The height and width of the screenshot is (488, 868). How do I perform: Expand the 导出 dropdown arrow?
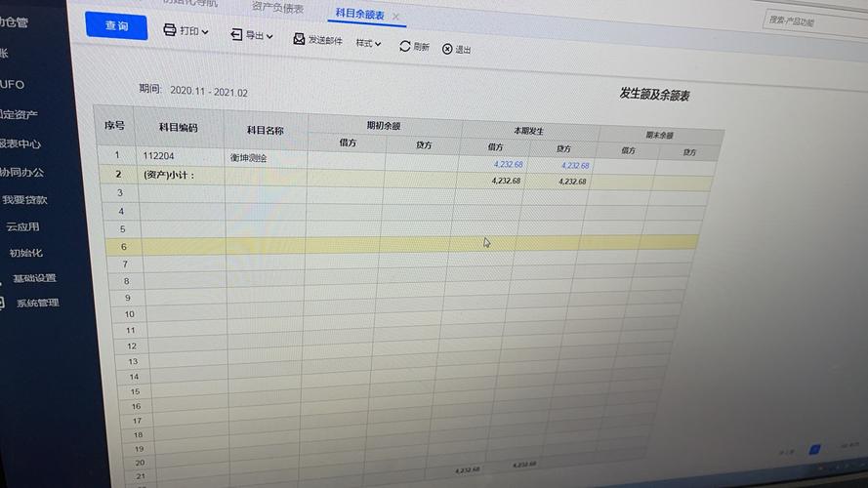(269, 36)
